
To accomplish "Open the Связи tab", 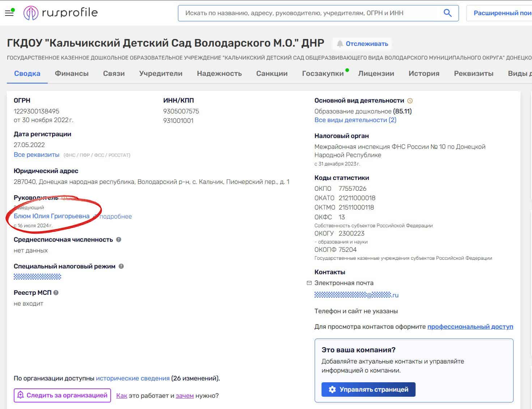I will 114,73.
